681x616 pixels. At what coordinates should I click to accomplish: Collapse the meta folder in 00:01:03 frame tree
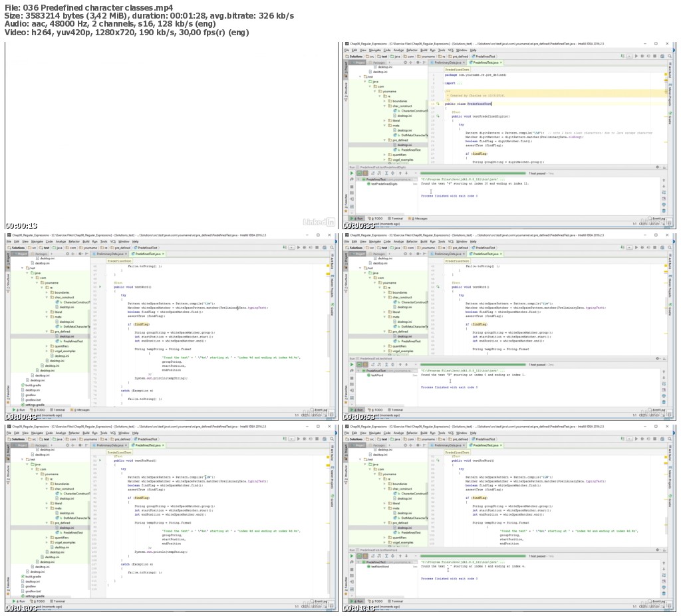pyautogui.click(x=47, y=508)
